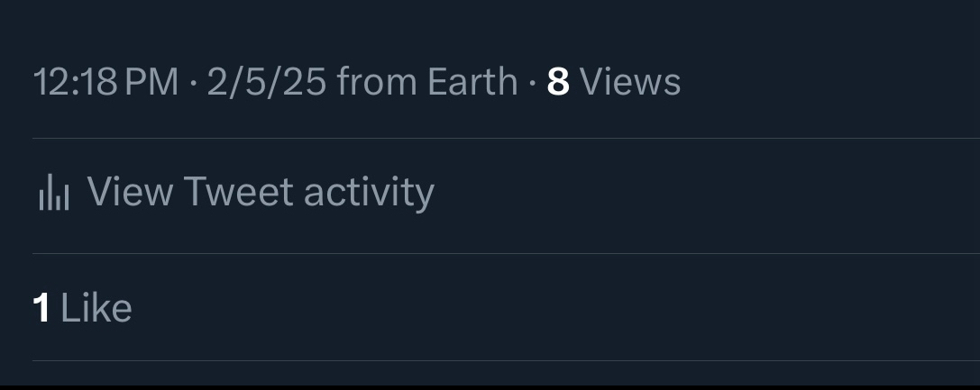This screenshot has height=390, width=980.
Task: Click the word "Earth"
Action: point(472,83)
